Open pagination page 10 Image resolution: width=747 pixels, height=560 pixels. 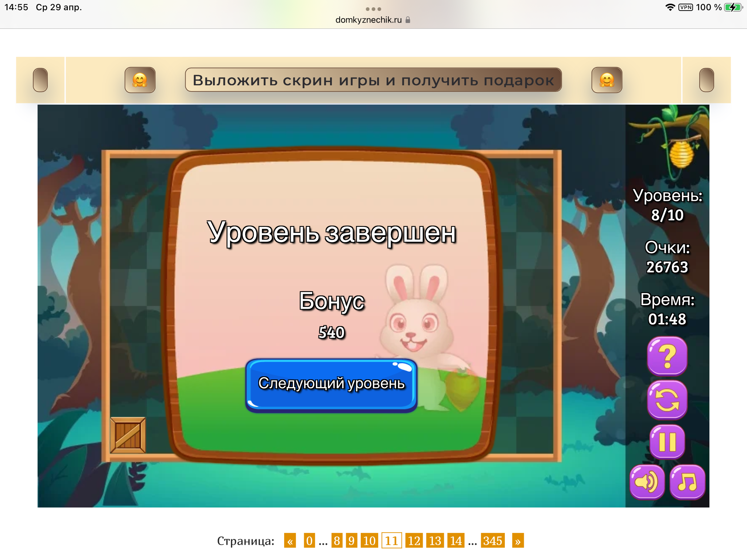(x=369, y=541)
